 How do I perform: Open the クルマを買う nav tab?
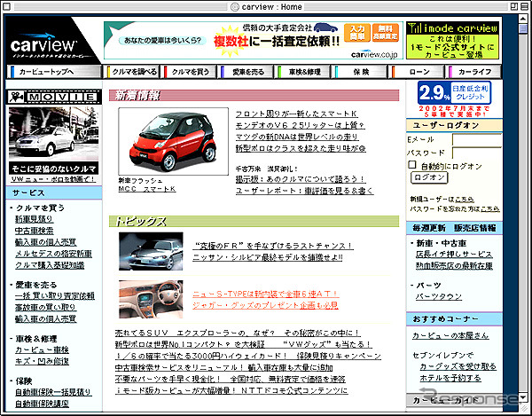point(189,72)
